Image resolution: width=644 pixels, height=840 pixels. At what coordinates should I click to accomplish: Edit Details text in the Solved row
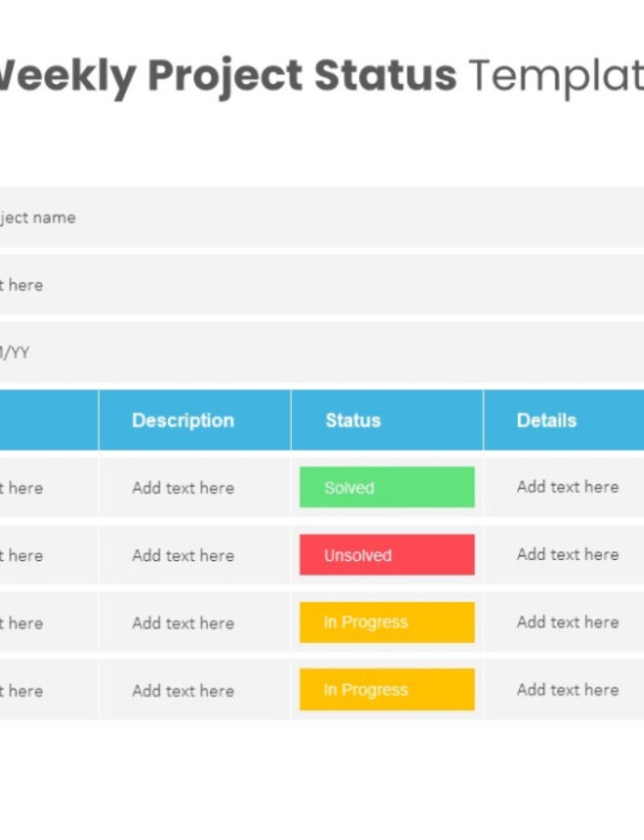pos(567,486)
